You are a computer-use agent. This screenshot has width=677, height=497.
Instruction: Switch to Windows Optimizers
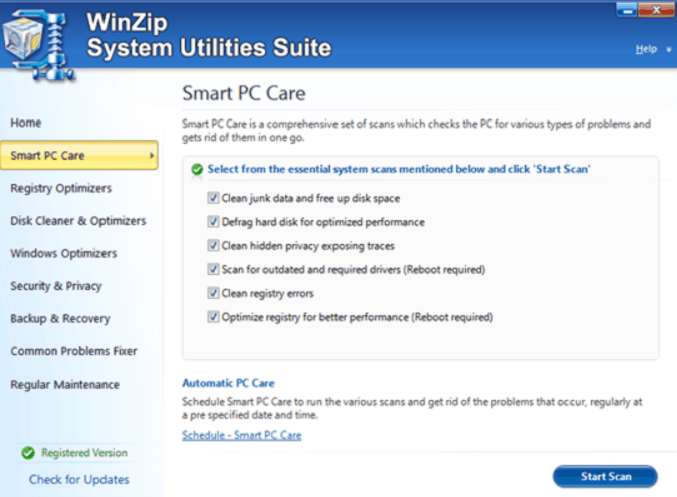pos(63,253)
